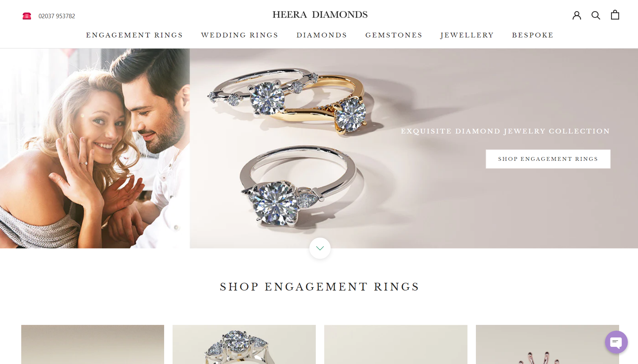Open the account profile icon
This screenshot has width=638, height=364.
577,15
